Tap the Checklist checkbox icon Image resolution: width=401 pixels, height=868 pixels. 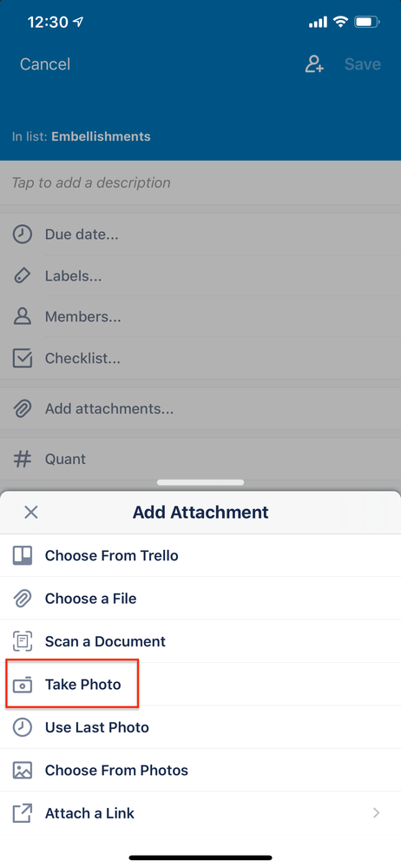(x=22, y=358)
